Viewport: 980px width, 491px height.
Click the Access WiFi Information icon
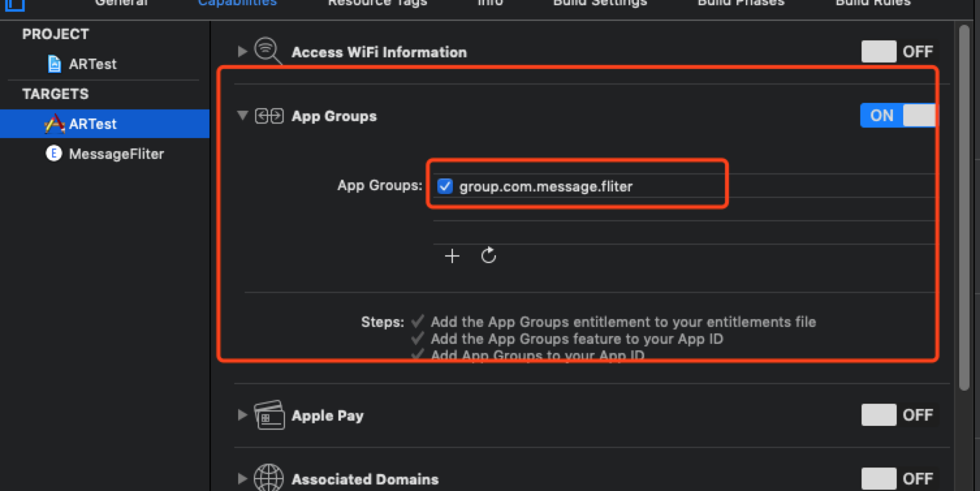pyautogui.click(x=267, y=51)
